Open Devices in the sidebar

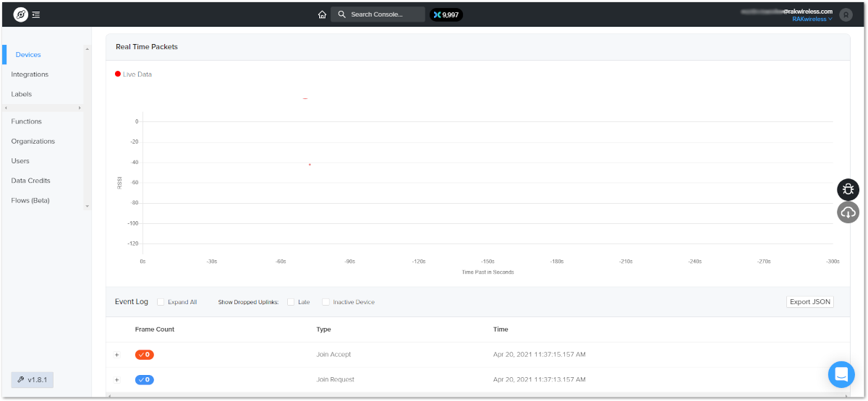[x=28, y=55]
